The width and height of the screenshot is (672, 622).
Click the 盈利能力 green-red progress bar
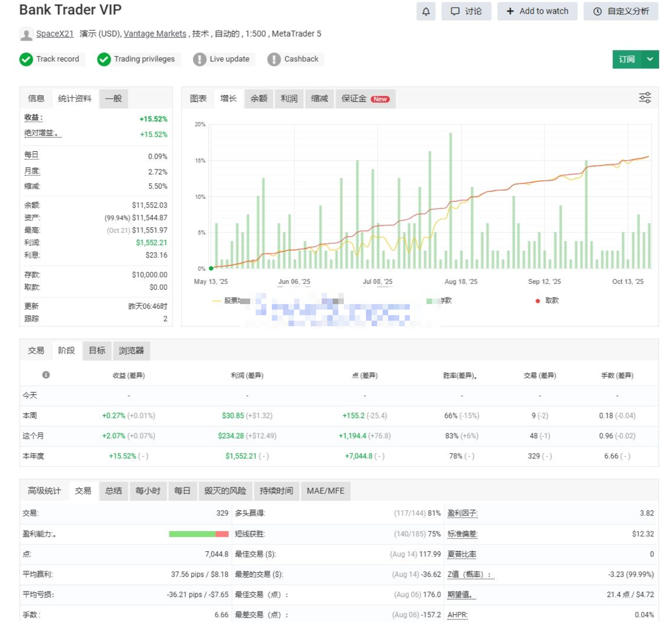[x=198, y=534]
